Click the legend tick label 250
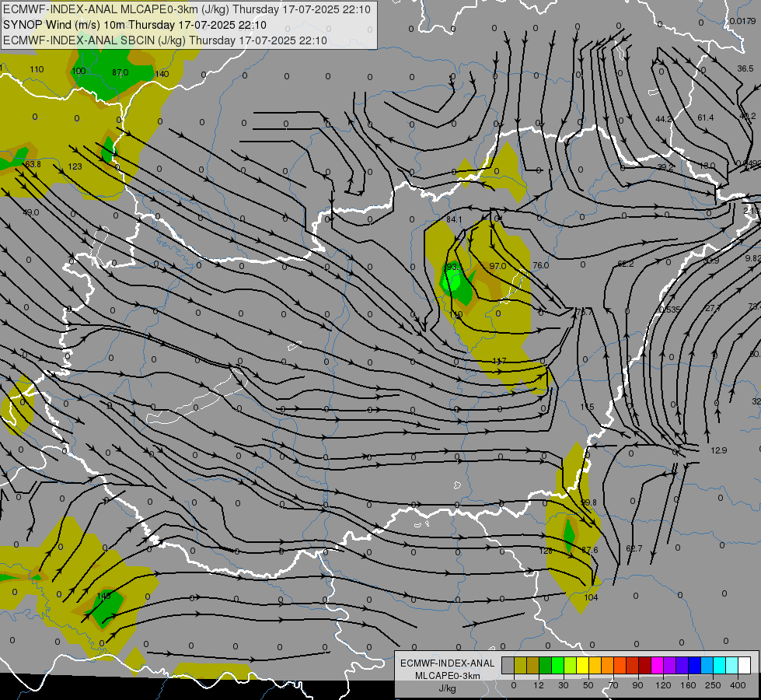 [713, 685]
